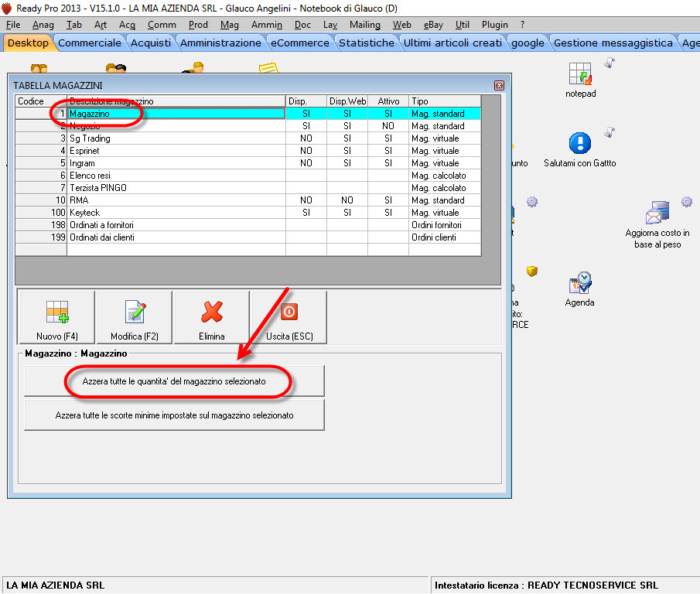
Task: Open the Comm menu
Action: (162, 25)
